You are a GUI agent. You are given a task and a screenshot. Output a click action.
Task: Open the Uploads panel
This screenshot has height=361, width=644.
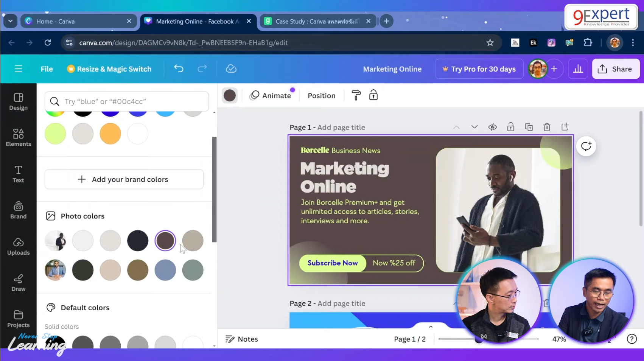pos(18,247)
